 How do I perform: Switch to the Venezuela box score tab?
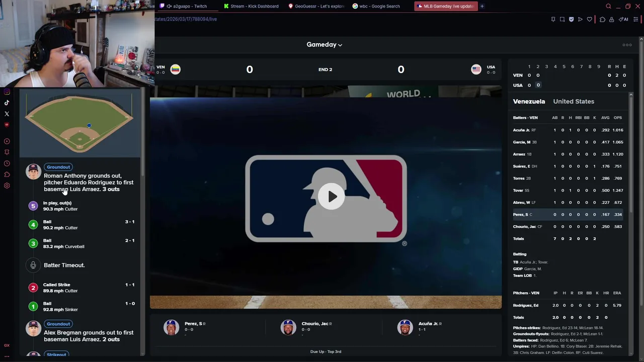(529, 102)
